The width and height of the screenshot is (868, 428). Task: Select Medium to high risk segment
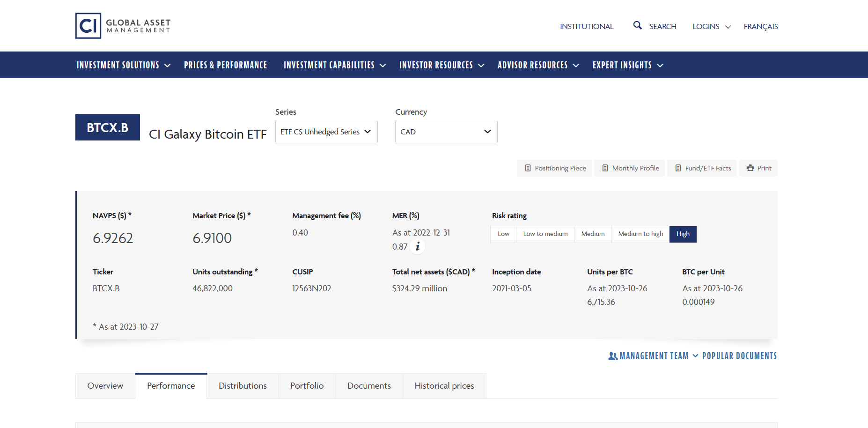tap(640, 234)
